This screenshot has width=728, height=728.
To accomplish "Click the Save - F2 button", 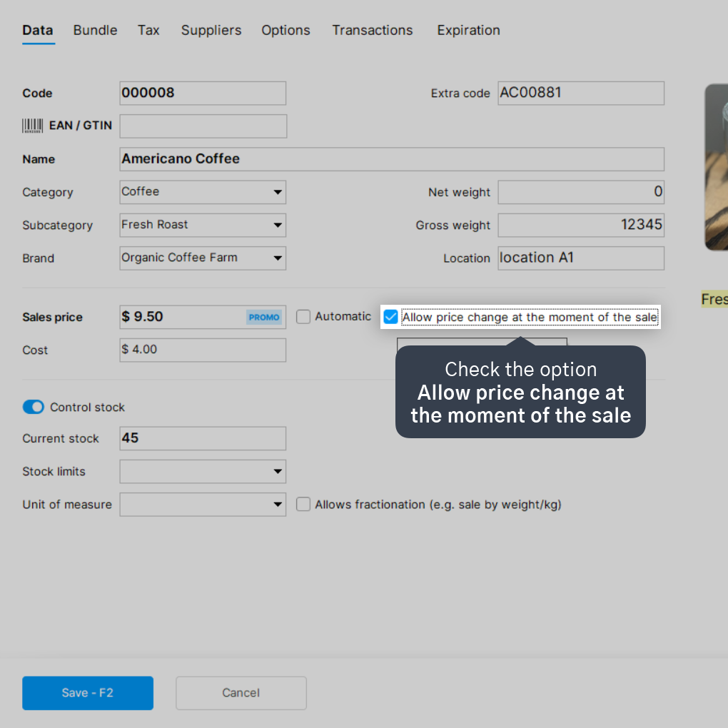I will 88,693.
